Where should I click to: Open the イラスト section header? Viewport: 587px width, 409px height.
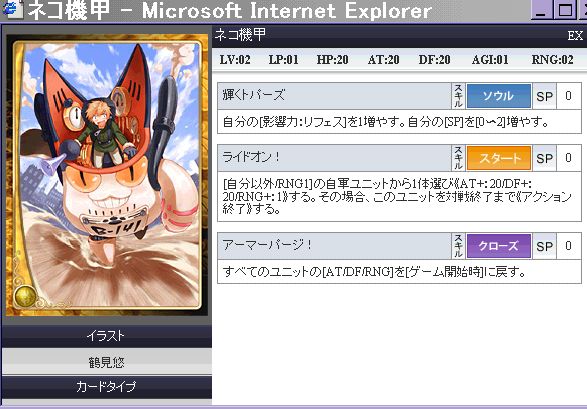point(107,336)
